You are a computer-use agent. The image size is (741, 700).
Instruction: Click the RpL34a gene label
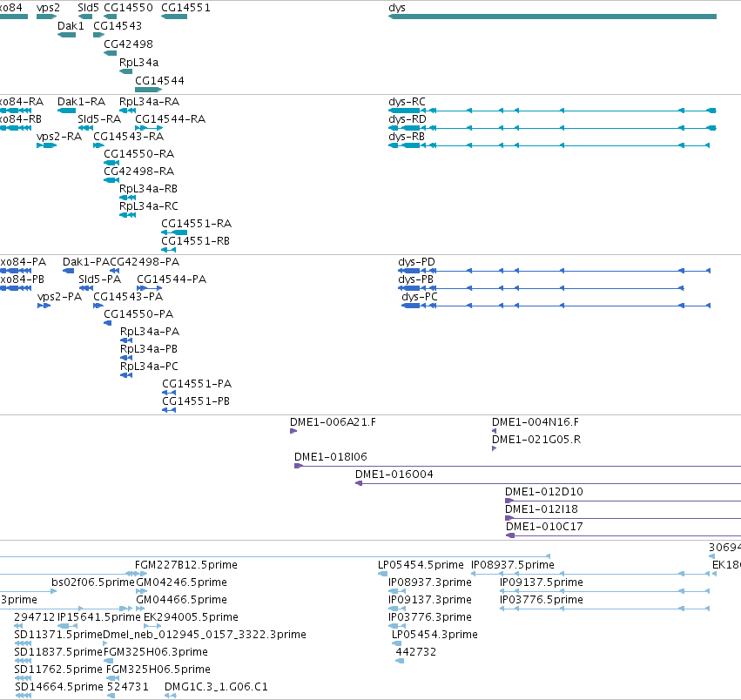point(139,63)
